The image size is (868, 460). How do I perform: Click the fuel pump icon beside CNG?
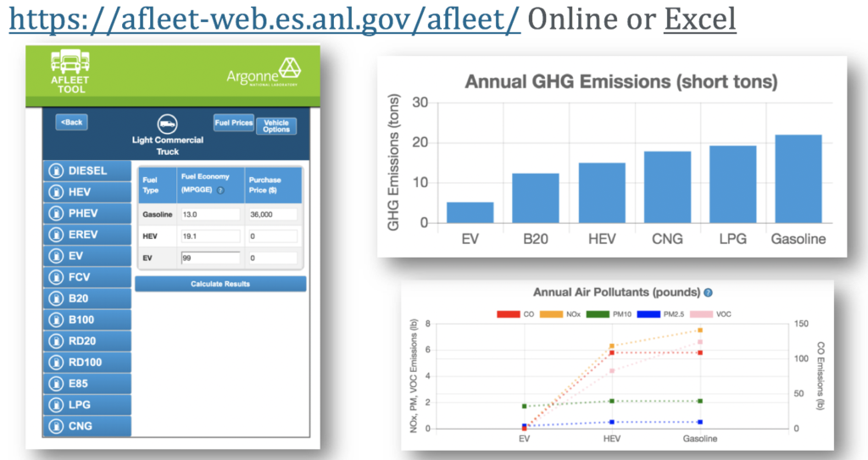56,426
